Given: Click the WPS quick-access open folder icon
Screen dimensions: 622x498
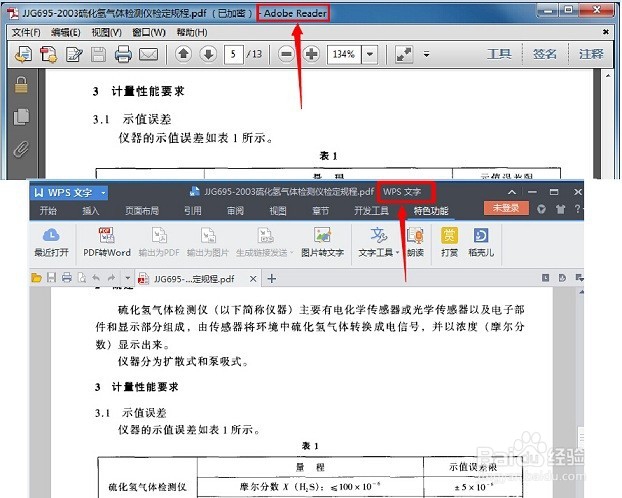Looking at the screenshot, I should 36,278.
